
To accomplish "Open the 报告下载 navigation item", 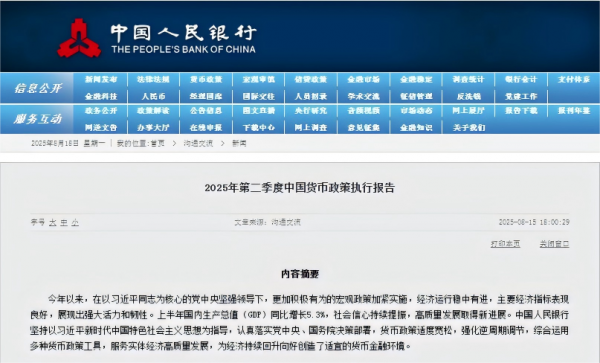I will (x=521, y=111).
